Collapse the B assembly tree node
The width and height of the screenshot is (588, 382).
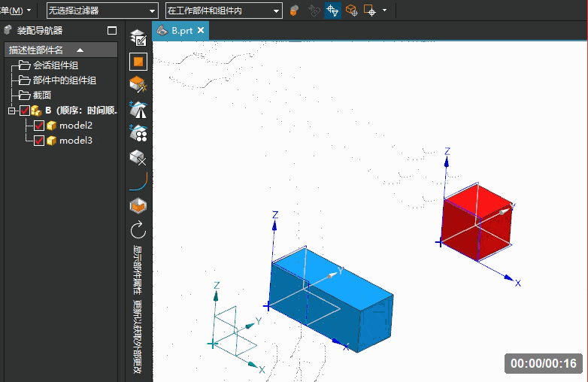[12, 111]
